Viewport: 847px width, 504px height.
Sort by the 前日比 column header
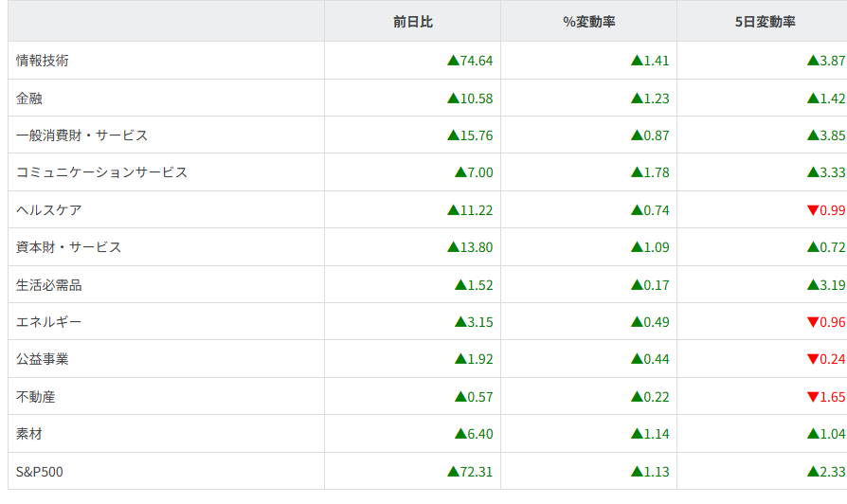pyautogui.click(x=412, y=21)
